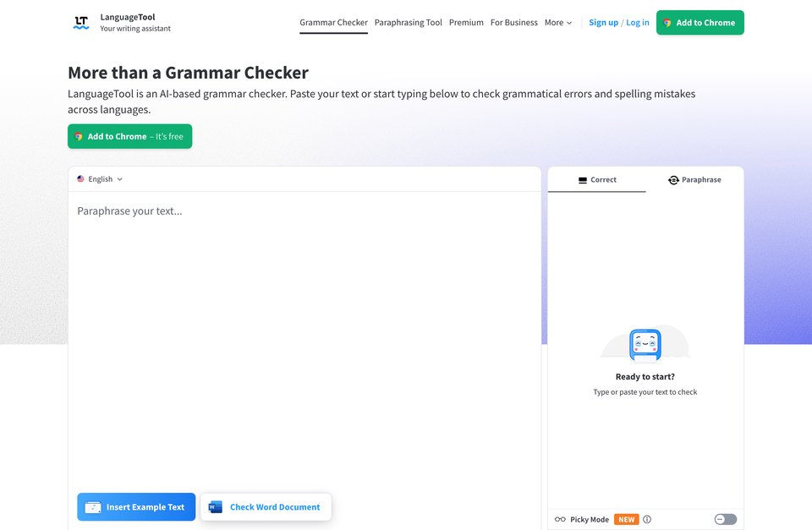Click the LanguageTool brand name
This screenshot has width=812, height=530.
128,17
